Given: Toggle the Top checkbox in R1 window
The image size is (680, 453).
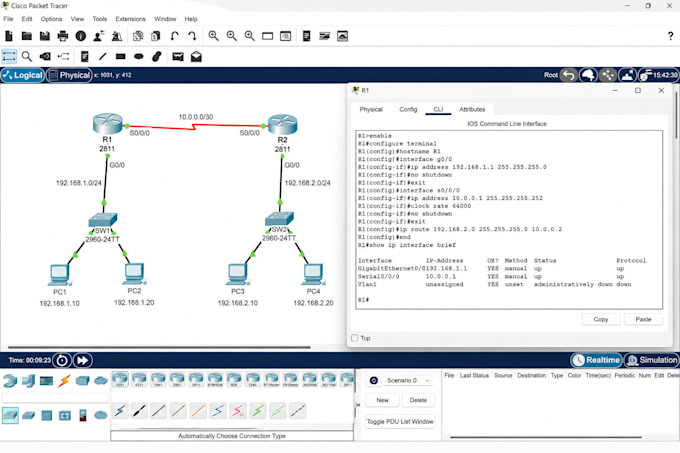Looking at the screenshot, I should 355,338.
